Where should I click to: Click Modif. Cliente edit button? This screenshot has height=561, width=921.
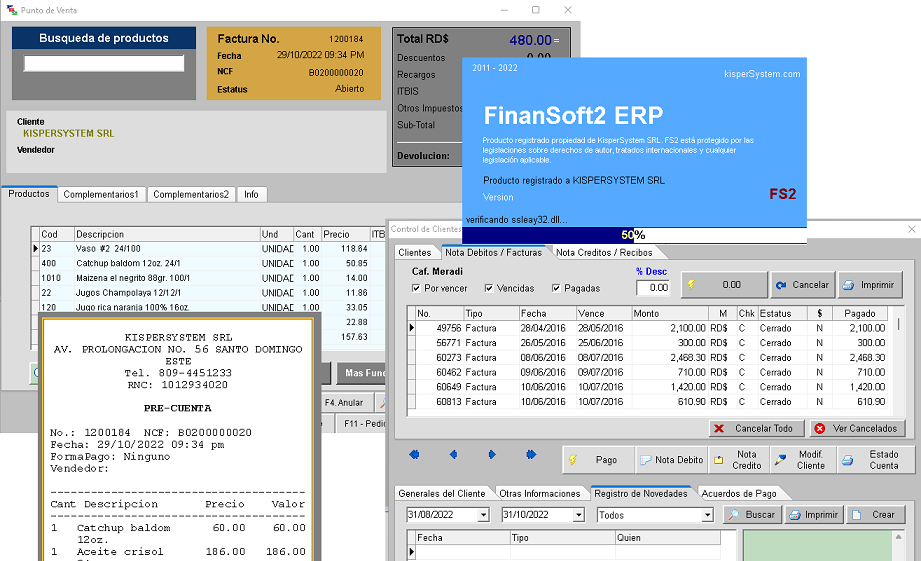(802, 460)
